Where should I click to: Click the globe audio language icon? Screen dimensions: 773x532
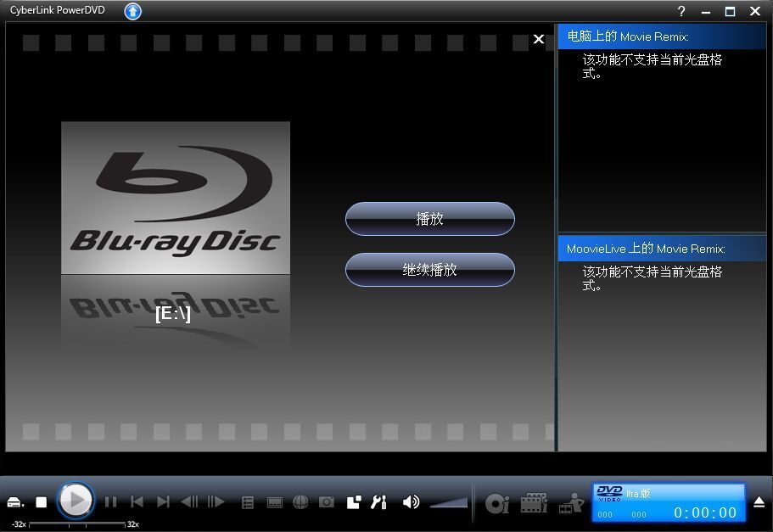click(300, 502)
